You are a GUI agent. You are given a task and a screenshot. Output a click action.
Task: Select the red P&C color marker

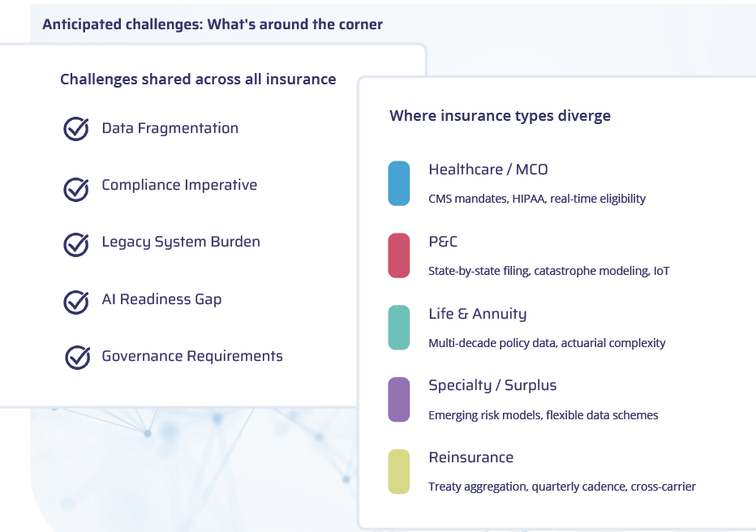[x=399, y=255]
